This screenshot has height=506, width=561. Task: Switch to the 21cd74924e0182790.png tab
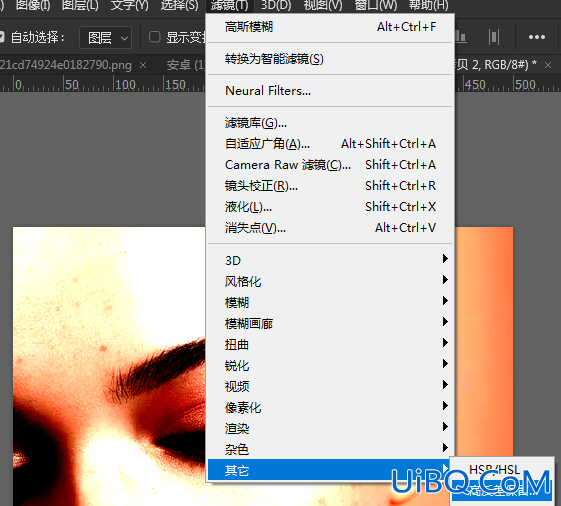[x=66, y=65]
